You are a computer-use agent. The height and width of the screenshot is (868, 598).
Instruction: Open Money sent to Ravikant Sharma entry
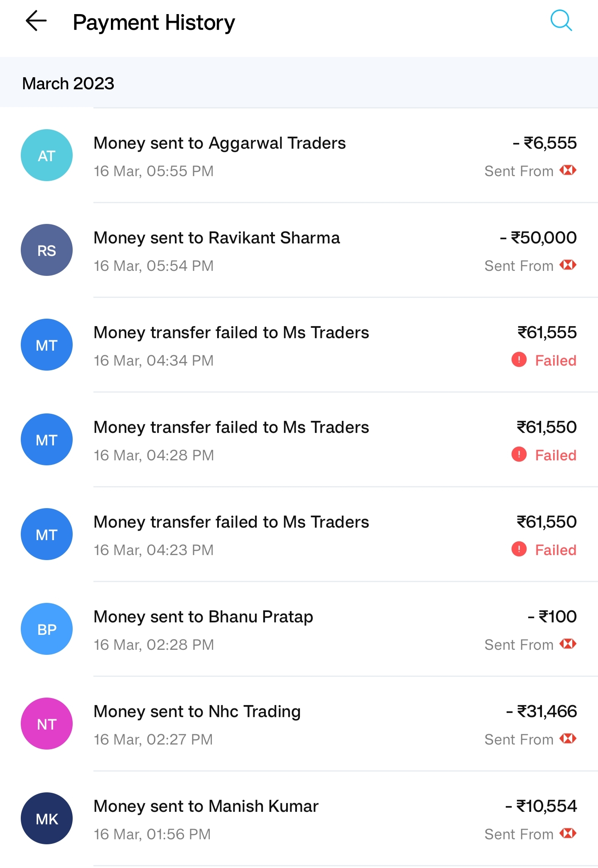pos(299,251)
